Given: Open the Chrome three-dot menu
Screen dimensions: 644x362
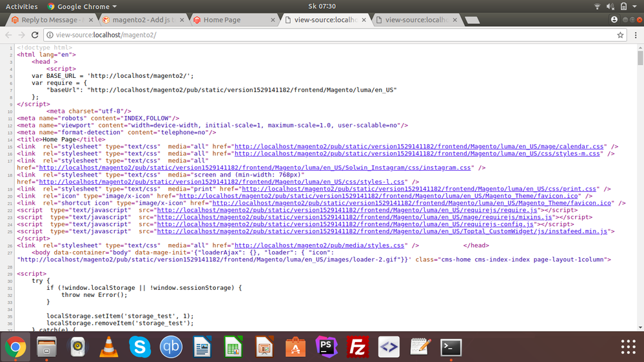Looking at the screenshot, I should tap(636, 35).
